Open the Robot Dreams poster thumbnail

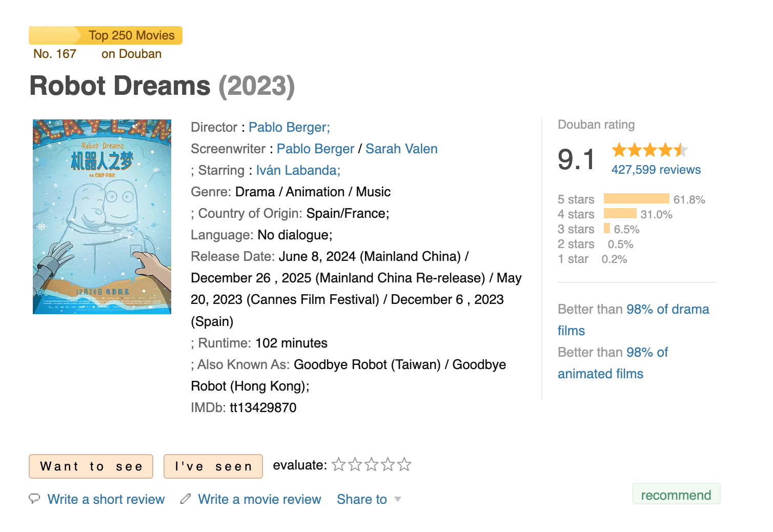point(102,217)
